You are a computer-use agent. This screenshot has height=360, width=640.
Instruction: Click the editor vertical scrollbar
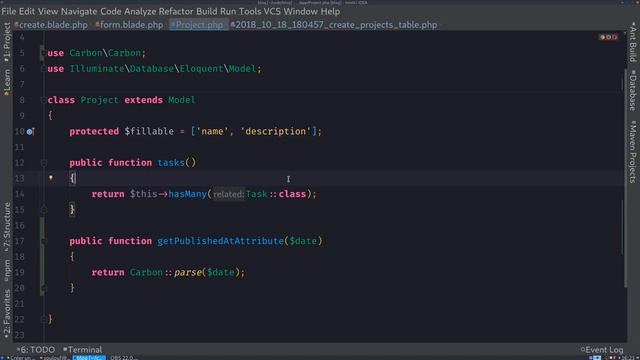click(625, 178)
